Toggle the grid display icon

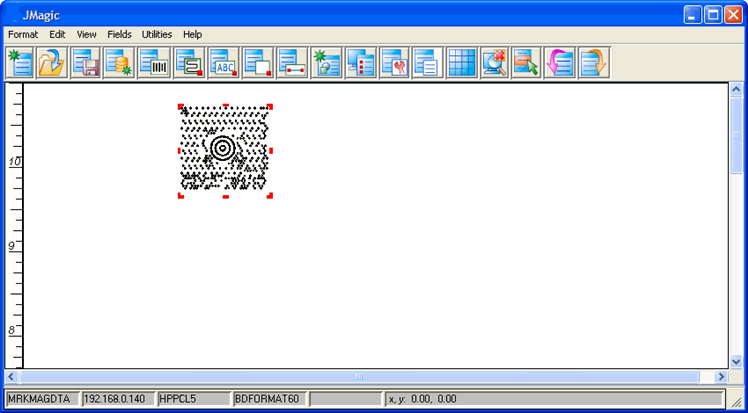(x=461, y=62)
